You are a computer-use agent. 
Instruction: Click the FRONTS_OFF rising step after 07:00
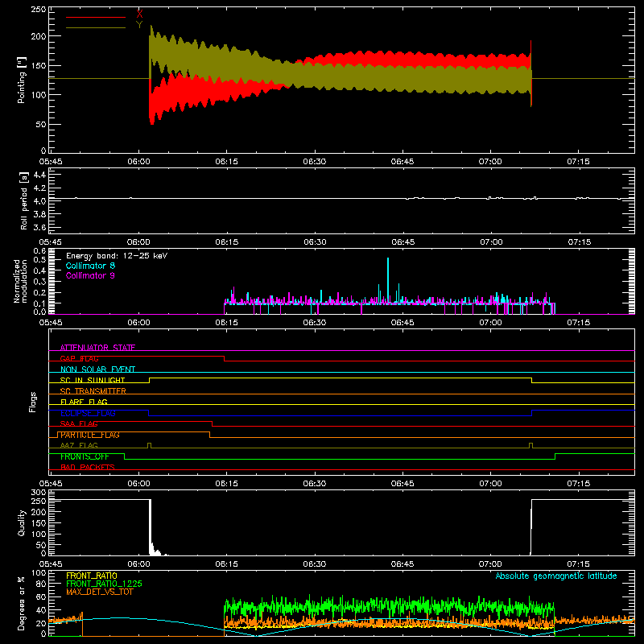coord(555,456)
